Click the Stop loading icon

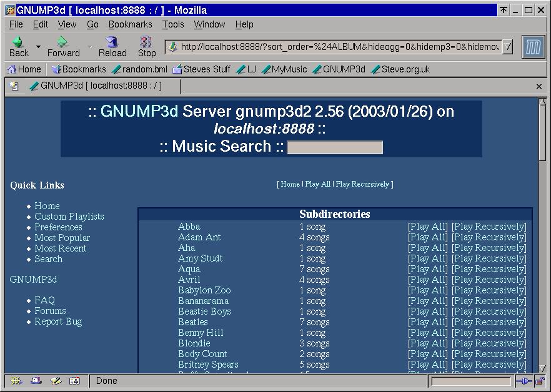[x=146, y=42]
